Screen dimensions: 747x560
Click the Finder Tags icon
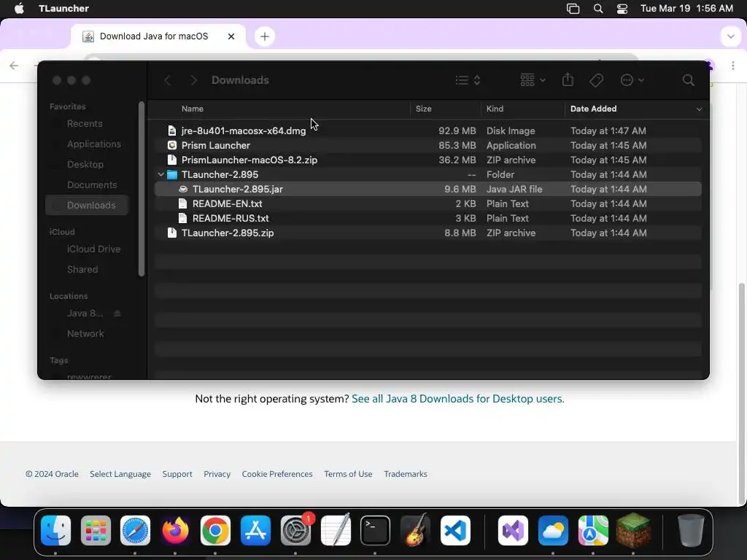596,80
